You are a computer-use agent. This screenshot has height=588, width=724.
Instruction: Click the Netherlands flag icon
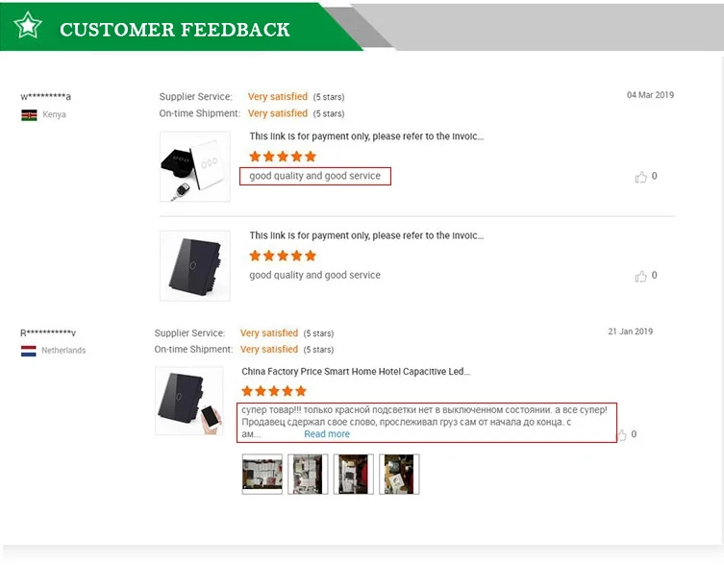tap(29, 351)
